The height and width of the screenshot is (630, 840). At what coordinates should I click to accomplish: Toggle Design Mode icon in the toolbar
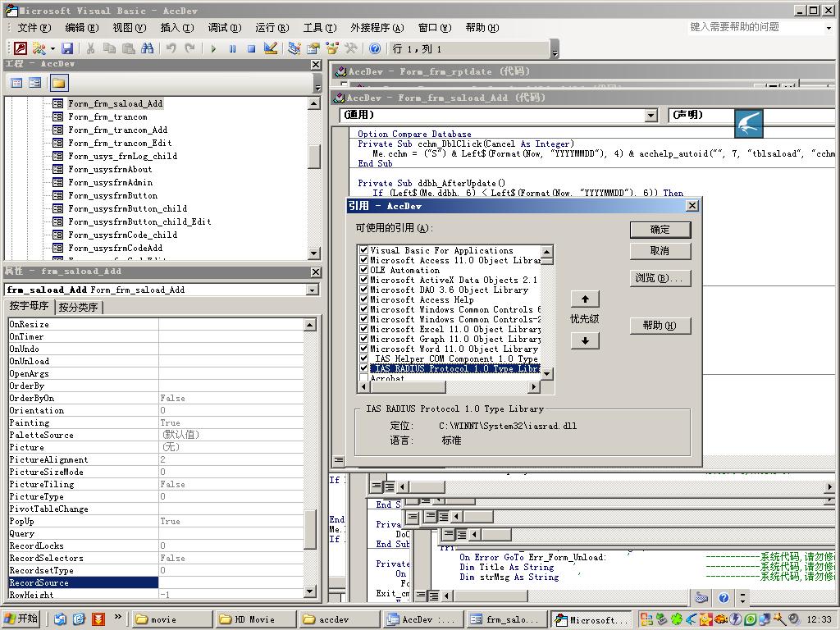[271, 48]
